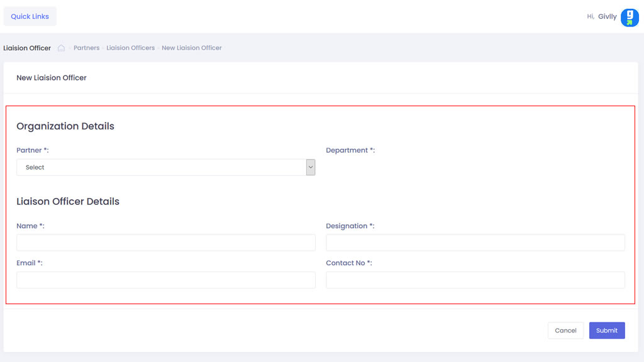Click the Liaison Officer Details heading
The height and width of the screenshot is (362, 644).
pos(68,202)
